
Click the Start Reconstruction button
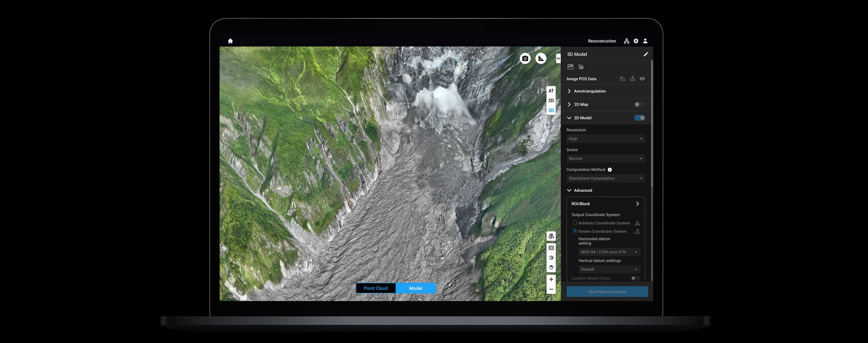pyautogui.click(x=607, y=292)
